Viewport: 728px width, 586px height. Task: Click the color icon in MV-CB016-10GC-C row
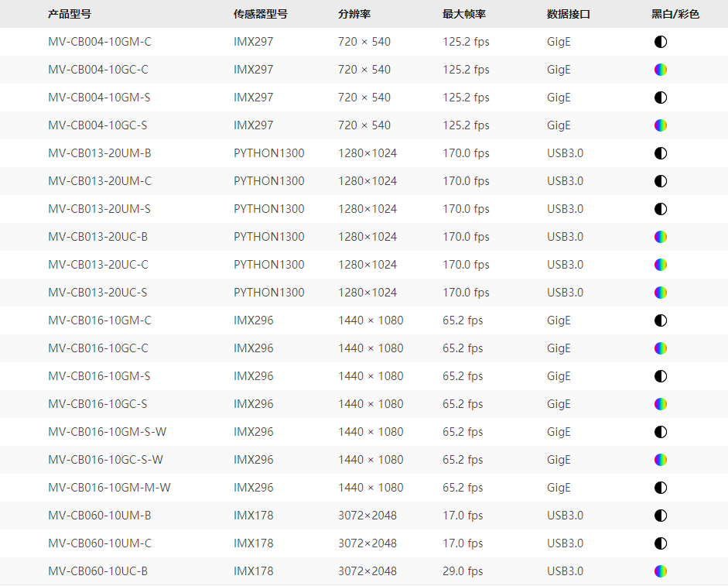click(x=660, y=348)
